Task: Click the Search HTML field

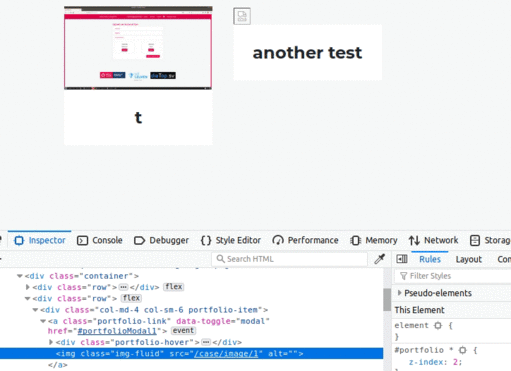Action: (x=289, y=259)
